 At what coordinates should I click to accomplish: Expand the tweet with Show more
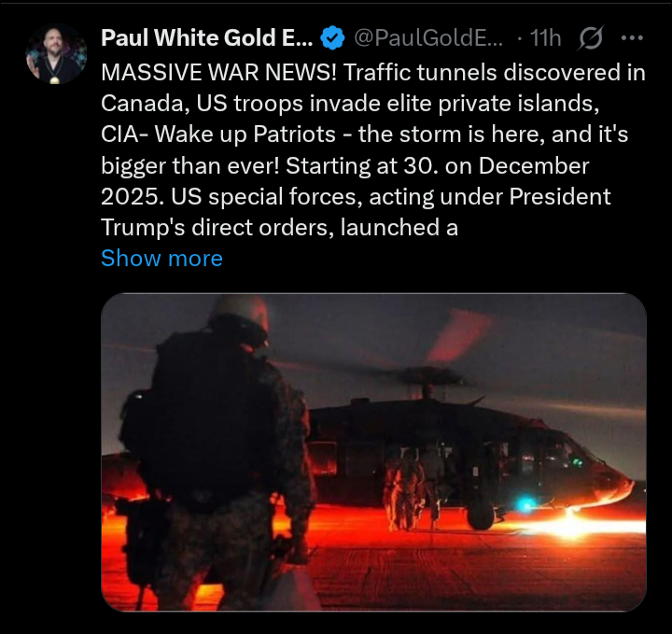[x=162, y=258]
